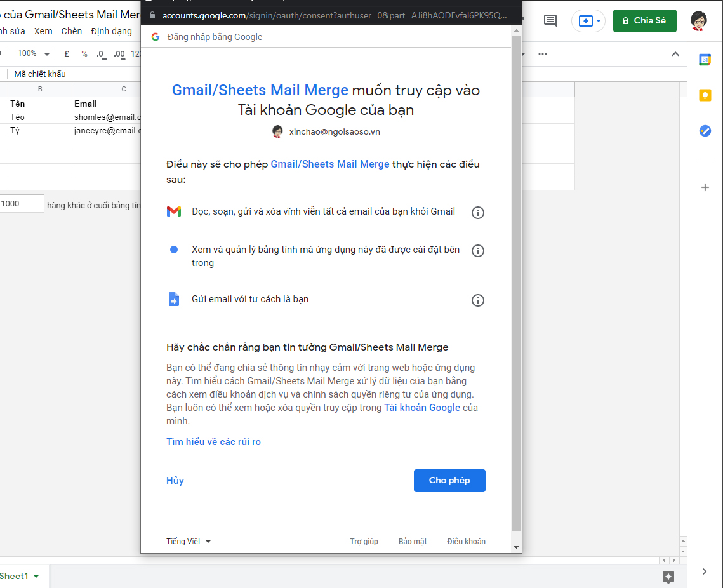Image resolution: width=723 pixels, height=588 pixels.
Task: Click the Cho phép button
Action: (x=449, y=480)
